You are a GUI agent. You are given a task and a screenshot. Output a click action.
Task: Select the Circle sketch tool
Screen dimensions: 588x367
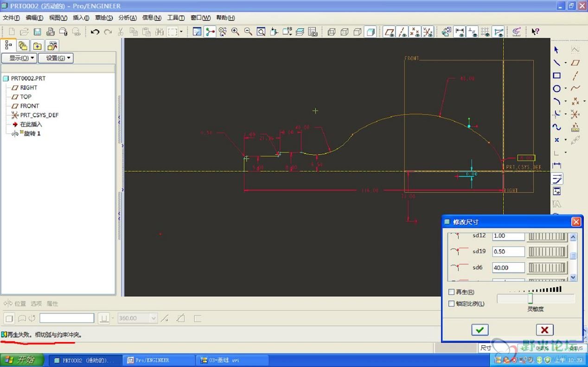556,89
